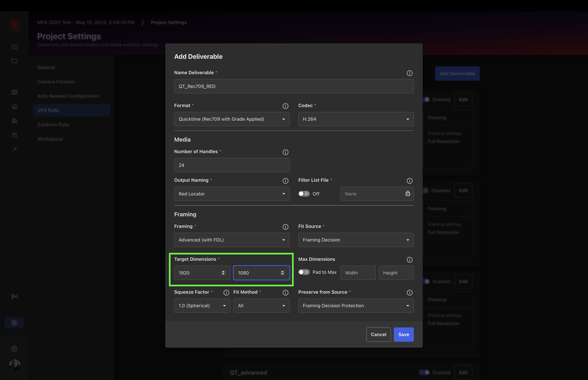Click info icon beside Format label
Image resolution: width=588 pixels, height=380 pixels.
285,106
